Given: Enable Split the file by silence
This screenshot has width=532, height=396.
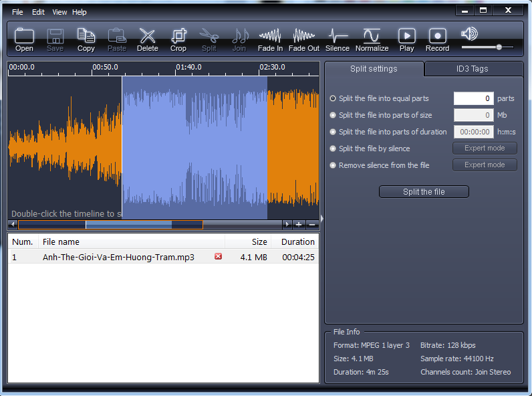Looking at the screenshot, I should [333, 148].
